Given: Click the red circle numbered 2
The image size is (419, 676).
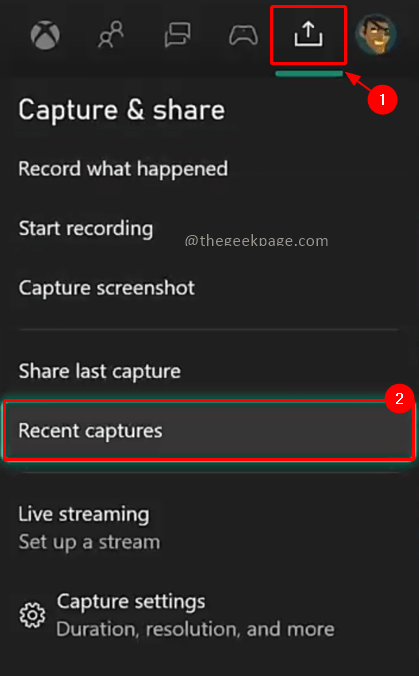Looking at the screenshot, I should point(400,398).
